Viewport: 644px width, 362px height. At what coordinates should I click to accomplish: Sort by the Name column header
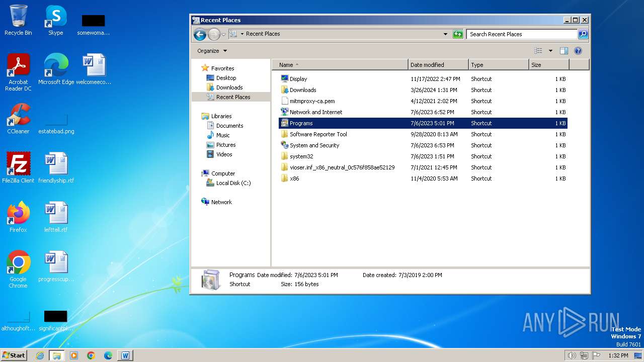click(x=340, y=65)
